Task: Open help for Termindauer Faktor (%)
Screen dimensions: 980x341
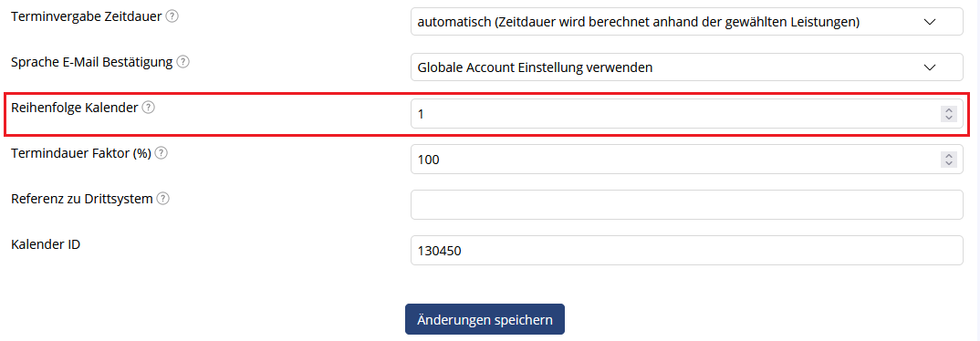Action: click(162, 153)
